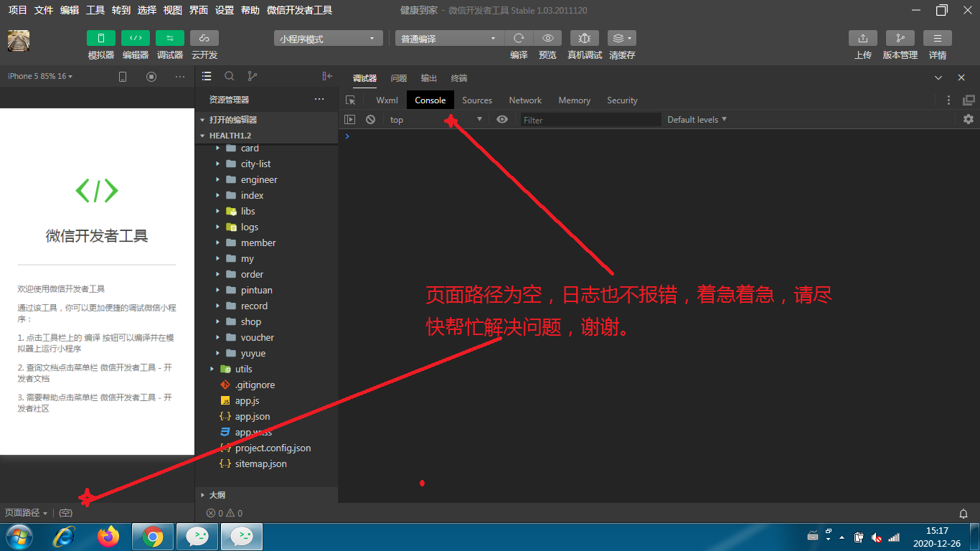The image size is (980, 551).
Task: Click the clear console icon
Action: coord(370,120)
